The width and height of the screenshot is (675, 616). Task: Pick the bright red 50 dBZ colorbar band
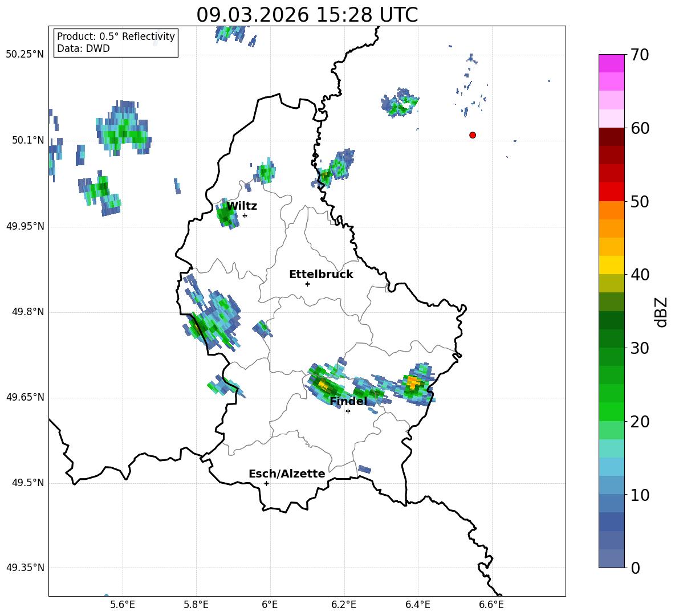click(612, 191)
